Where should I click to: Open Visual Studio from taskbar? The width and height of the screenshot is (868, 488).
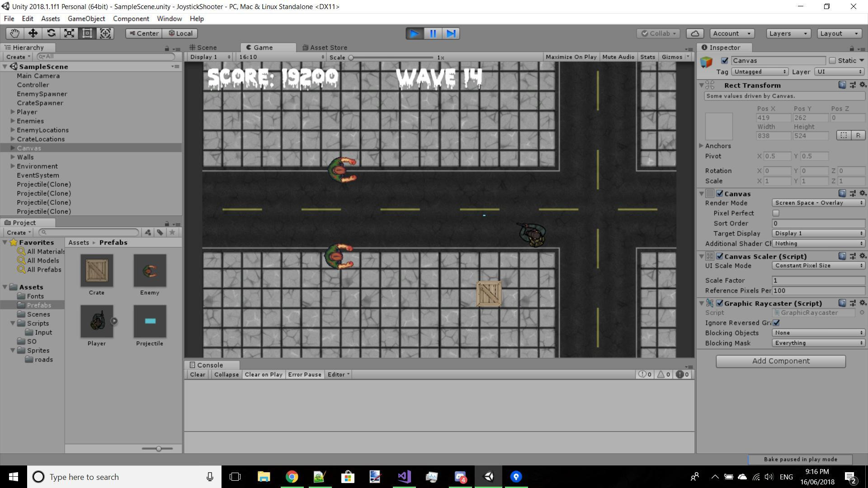coord(404,477)
